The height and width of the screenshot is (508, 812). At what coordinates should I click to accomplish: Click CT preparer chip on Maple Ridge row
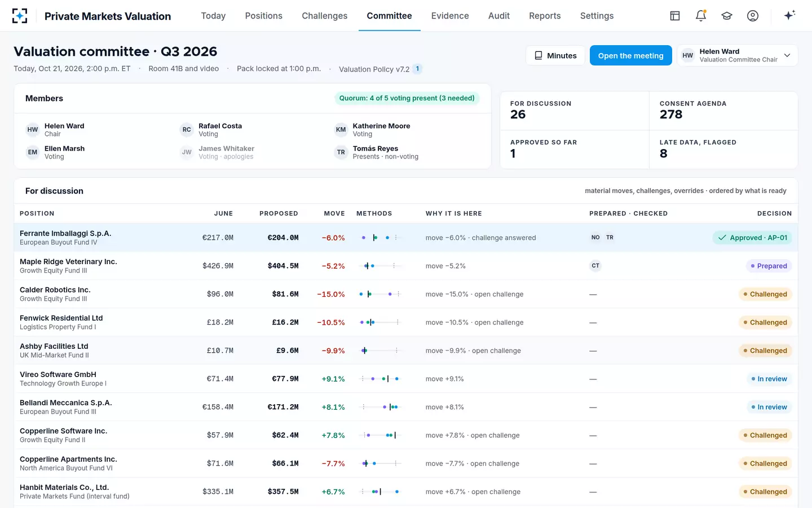point(595,266)
